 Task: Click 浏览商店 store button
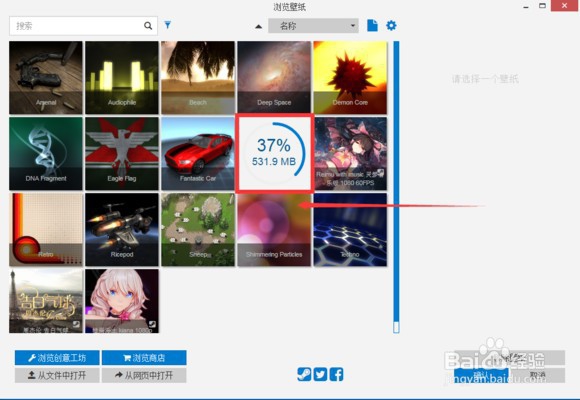pyautogui.click(x=144, y=358)
